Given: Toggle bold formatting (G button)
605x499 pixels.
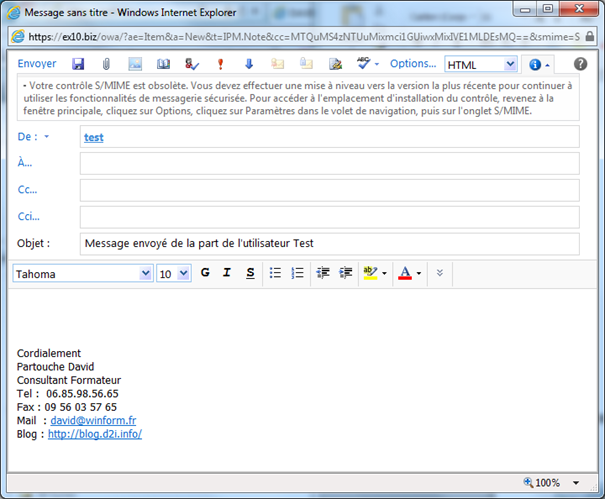Looking at the screenshot, I should (x=206, y=273).
